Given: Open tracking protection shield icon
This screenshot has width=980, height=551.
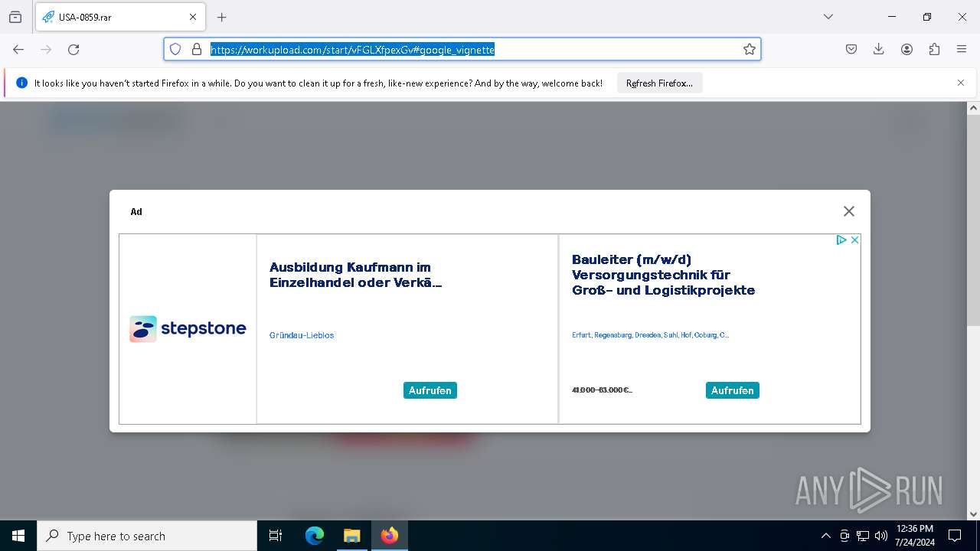Looking at the screenshot, I should pos(175,49).
